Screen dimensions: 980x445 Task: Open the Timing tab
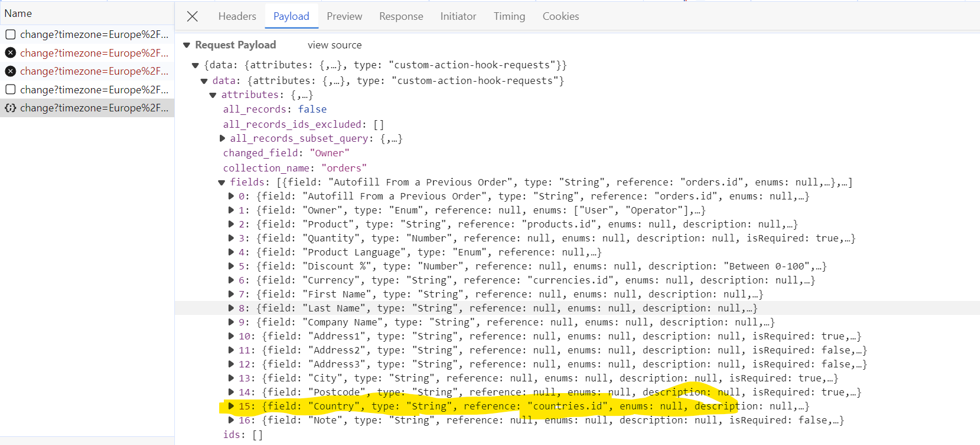(x=510, y=16)
